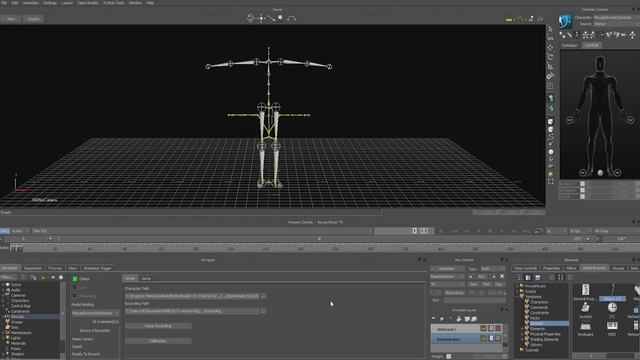Switch to the Pose Controls tab
The height and width of the screenshot is (360, 640).
click(526, 268)
